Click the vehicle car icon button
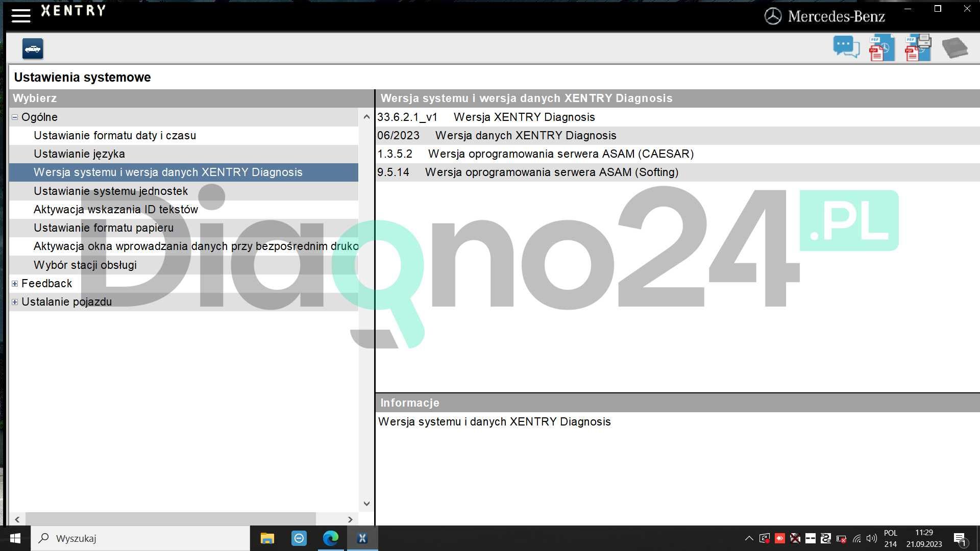This screenshot has width=980, height=551. tap(33, 49)
